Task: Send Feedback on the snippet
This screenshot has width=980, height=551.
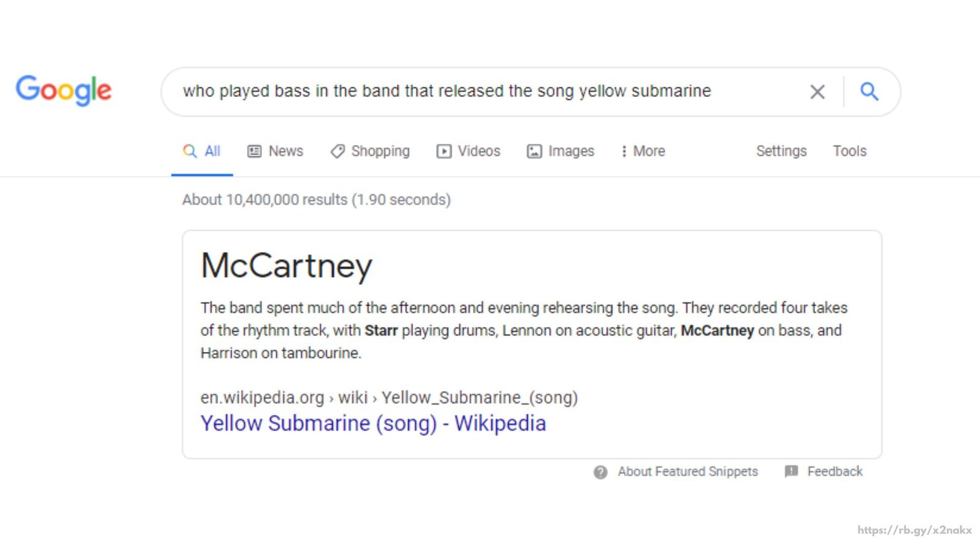Action: tap(834, 471)
